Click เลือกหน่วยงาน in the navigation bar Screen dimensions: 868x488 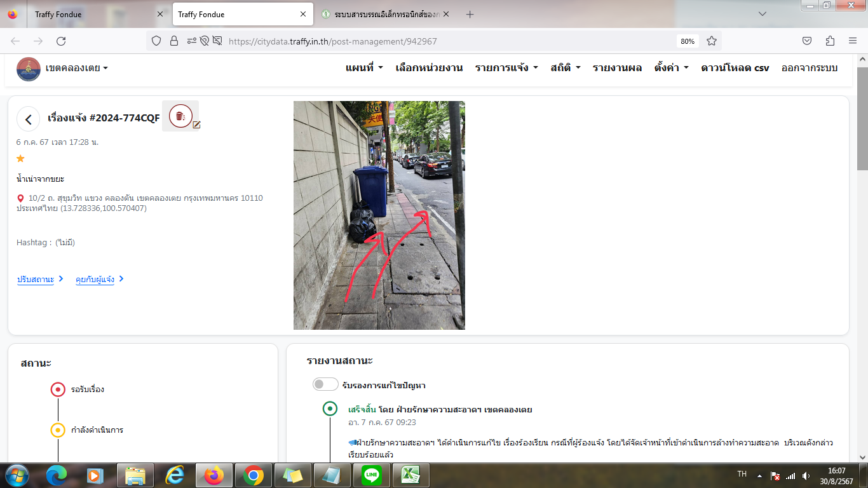[x=429, y=68]
